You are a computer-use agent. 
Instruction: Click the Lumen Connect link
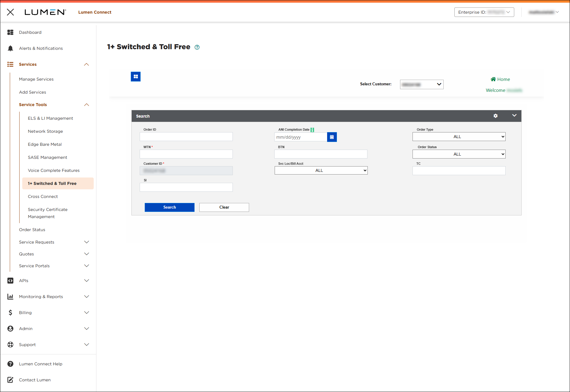coord(95,12)
